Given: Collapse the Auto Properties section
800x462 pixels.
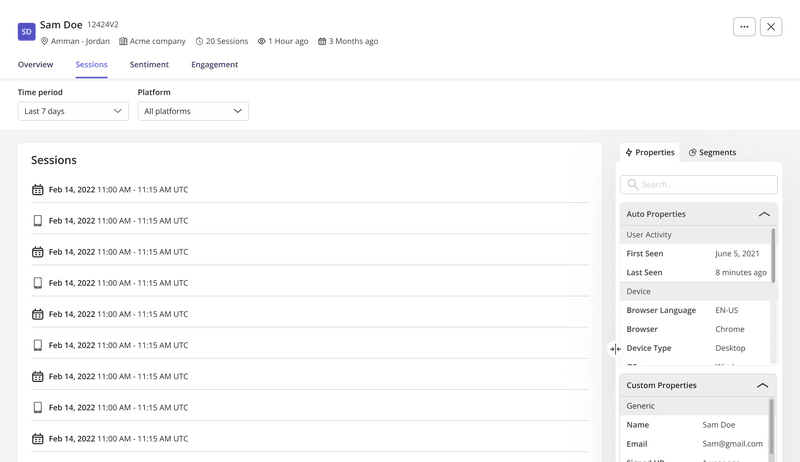Looking at the screenshot, I should (x=764, y=214).
